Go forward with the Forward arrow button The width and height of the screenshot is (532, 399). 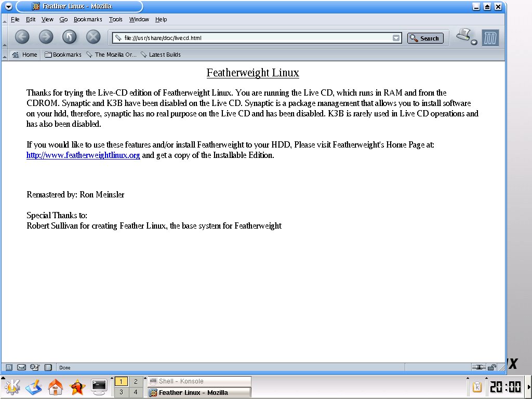point(46,37)
